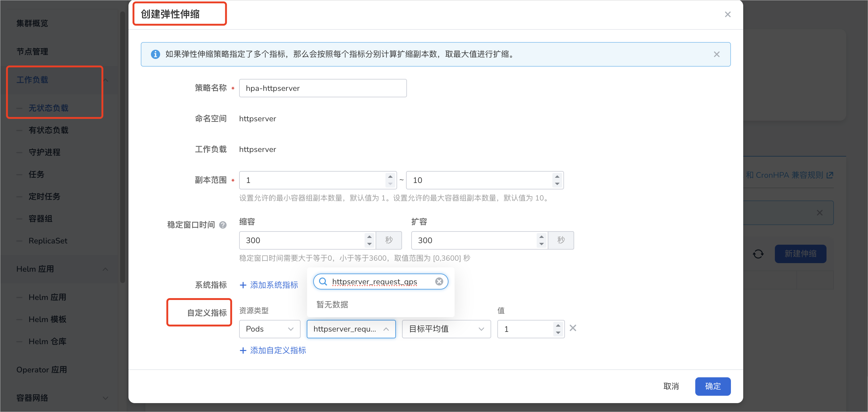Click the plus icon of 添加系统指标
The image size is (868, 412).
click(243, 285)
